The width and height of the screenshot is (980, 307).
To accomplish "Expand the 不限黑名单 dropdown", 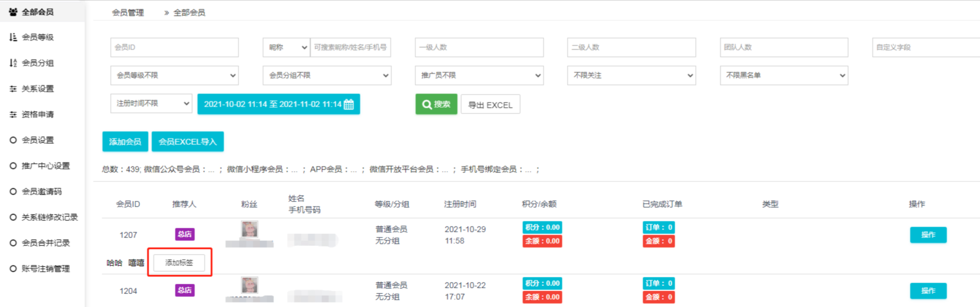I will click(x=784, y=75).
